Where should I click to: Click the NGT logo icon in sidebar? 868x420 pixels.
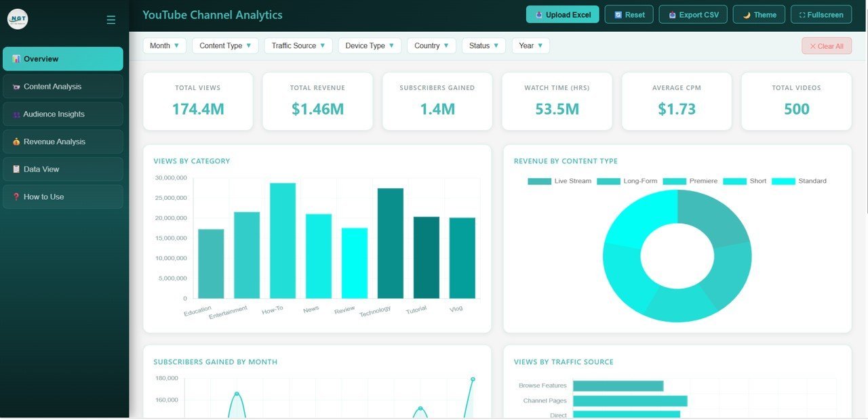[x=18, y=19]
